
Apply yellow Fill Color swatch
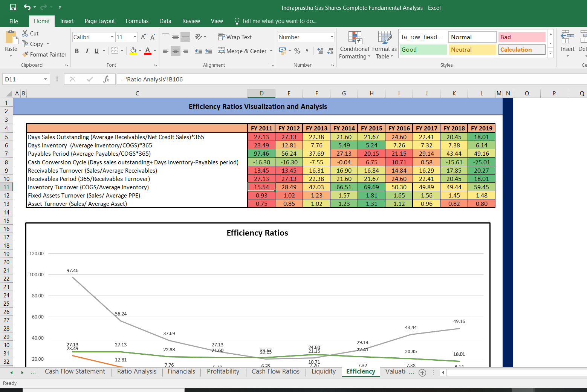133,51
